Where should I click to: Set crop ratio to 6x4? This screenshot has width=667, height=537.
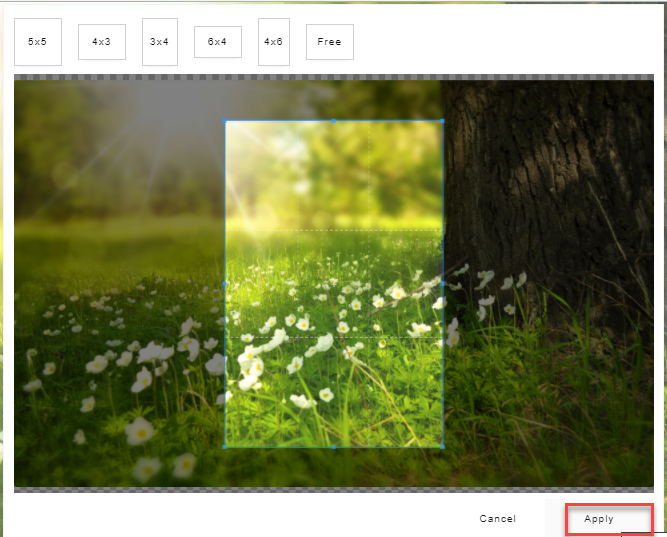(218, 42)
